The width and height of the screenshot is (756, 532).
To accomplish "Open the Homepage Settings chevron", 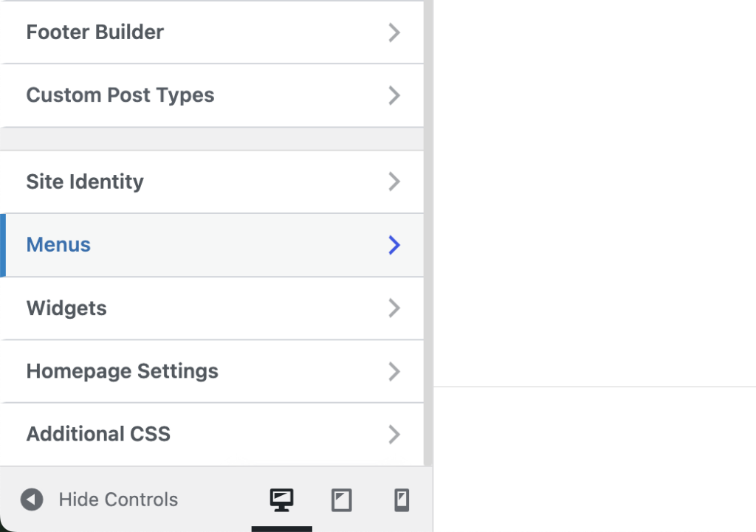I will click(x=394, y=371).
